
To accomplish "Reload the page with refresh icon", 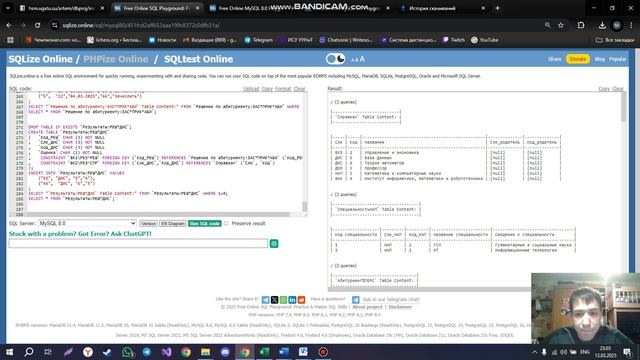I will (37, 25).
